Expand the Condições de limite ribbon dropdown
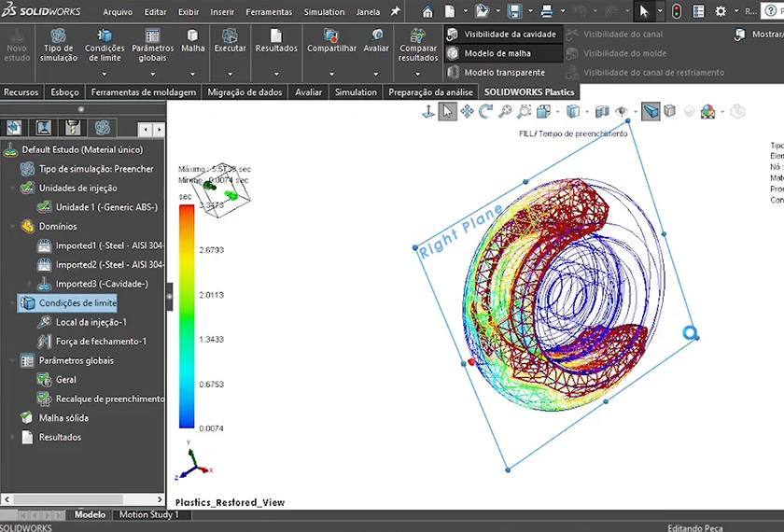 [104, 74]
